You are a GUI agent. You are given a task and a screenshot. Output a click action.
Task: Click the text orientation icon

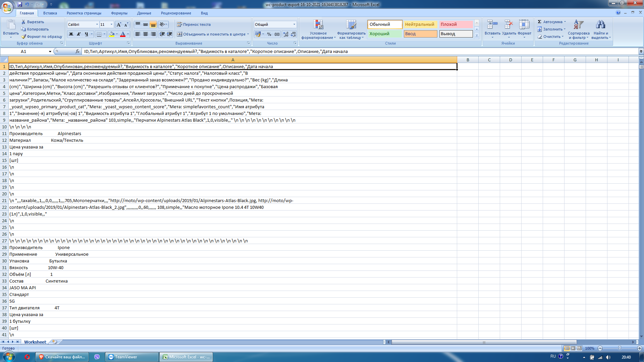[x=162, y=24]
